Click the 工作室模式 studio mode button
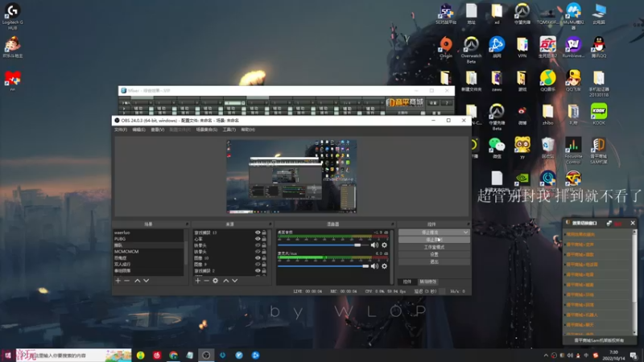644x362 pixels. coord(434,247)
